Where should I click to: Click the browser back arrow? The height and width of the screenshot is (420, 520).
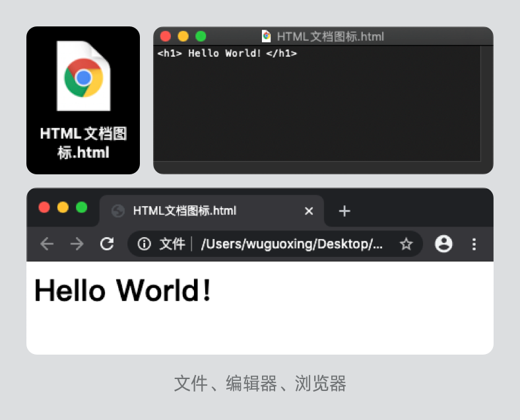[47, 244]
